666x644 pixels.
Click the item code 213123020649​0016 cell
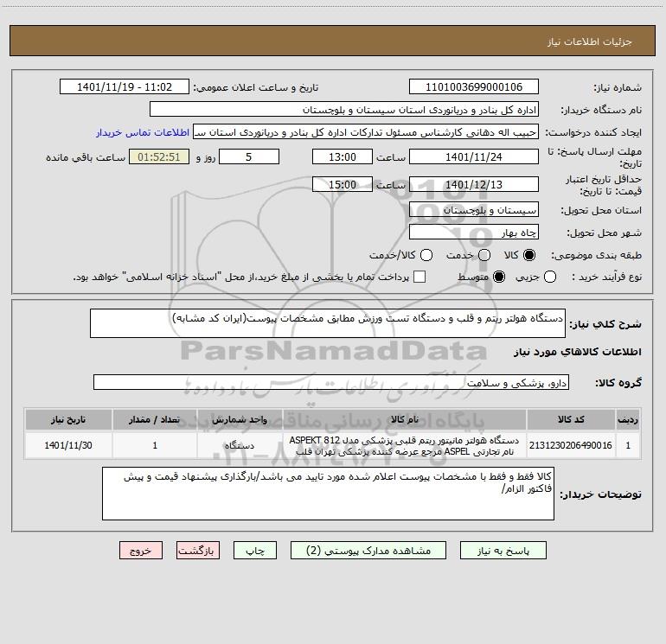[x=571, y=445]
